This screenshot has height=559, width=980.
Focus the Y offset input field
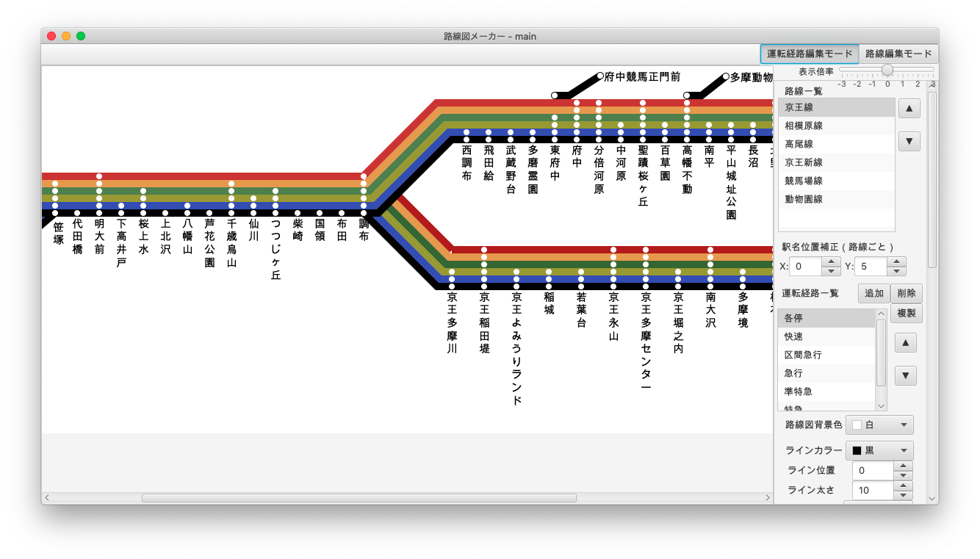click(x=872, y=266)
